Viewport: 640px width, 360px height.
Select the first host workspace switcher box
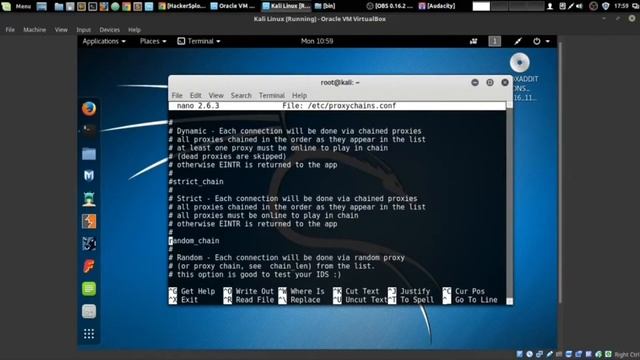pyautogui.click(x=481, y=6)
